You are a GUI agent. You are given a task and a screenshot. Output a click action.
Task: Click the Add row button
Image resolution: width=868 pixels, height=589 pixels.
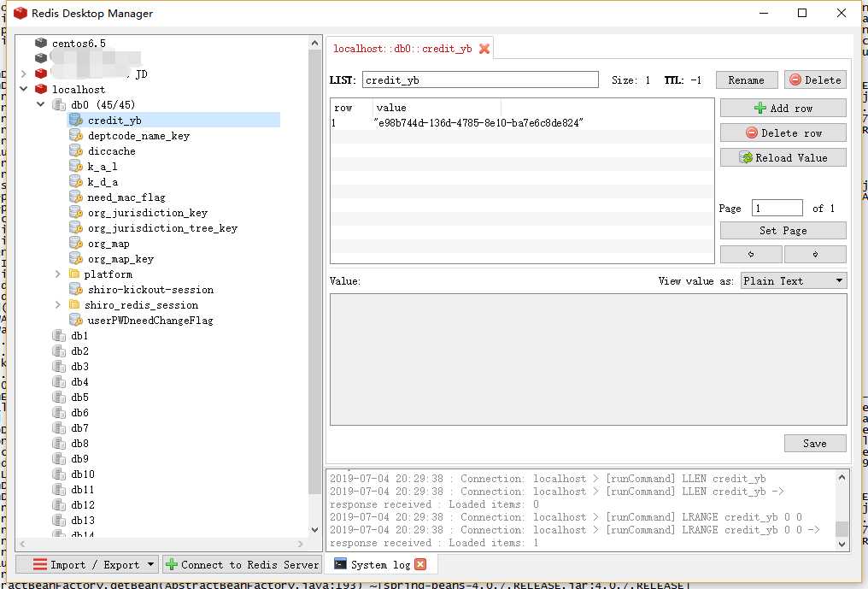(783, 108)
